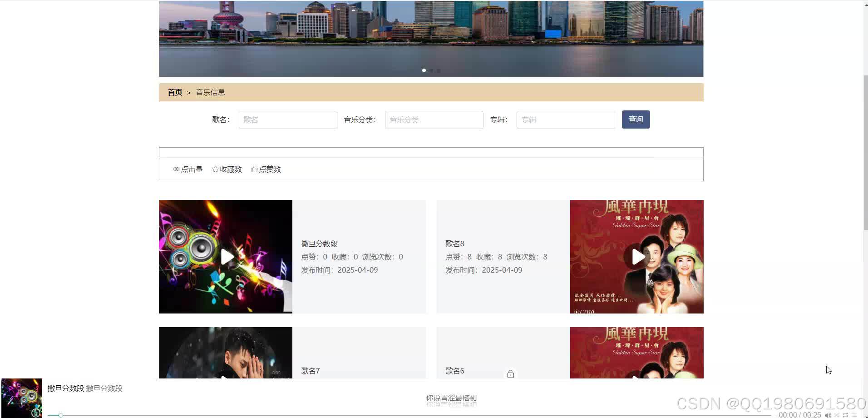Focus the 音乐分类 input field
Viewport: 868px width, 418px height.
coord(434,120)
